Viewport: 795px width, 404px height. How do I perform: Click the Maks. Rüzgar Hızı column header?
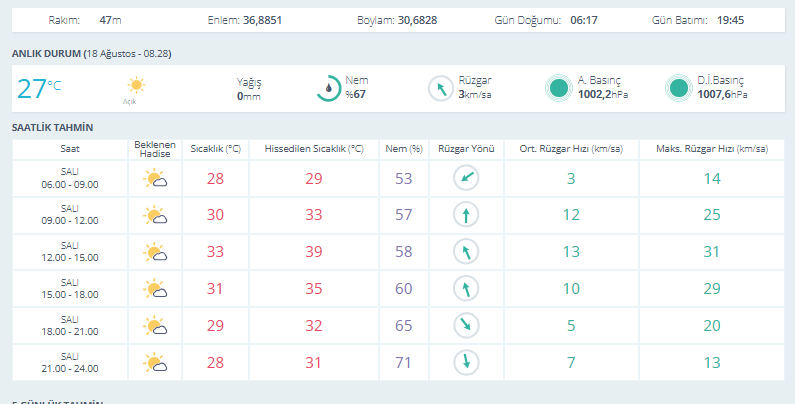(712, 149)
